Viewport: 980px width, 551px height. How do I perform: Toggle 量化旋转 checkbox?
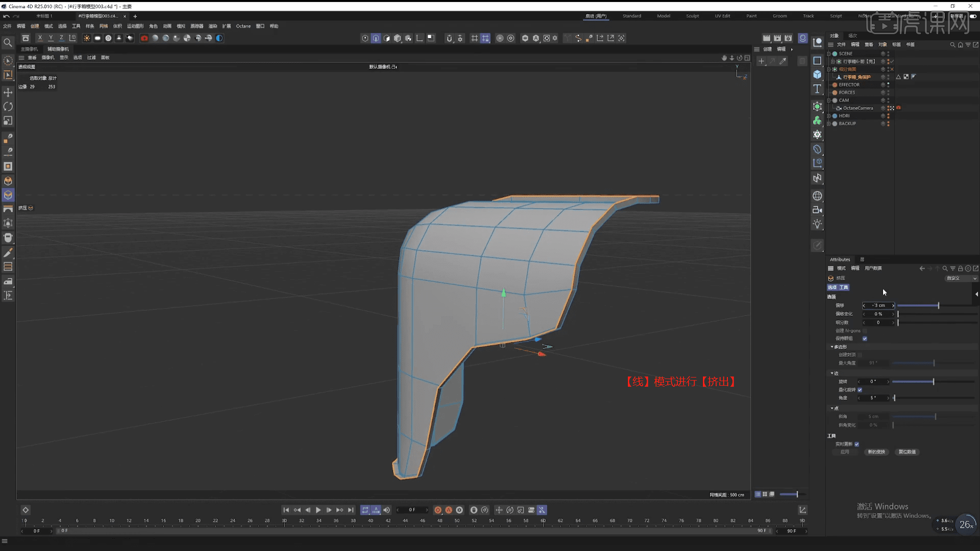pos(860,390)
